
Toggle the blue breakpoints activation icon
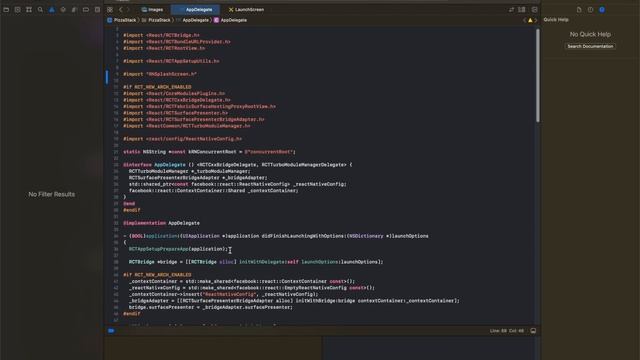click(x=111, y=331)
